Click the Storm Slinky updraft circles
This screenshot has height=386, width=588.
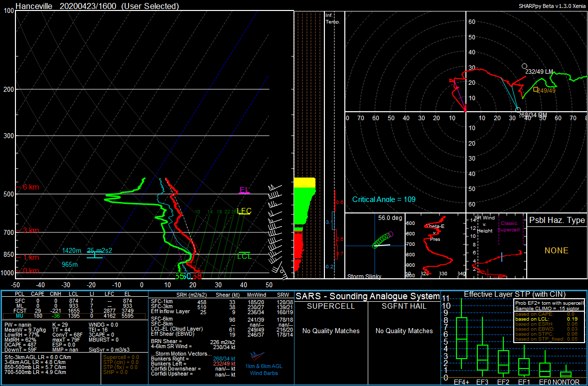(x=383, y=240)
